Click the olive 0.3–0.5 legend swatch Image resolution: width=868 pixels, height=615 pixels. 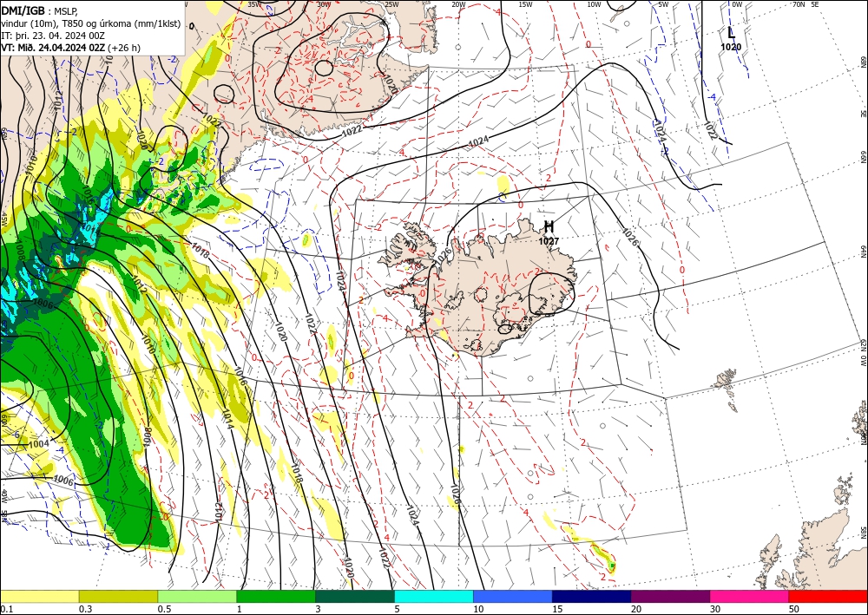(x=118, y=596)
